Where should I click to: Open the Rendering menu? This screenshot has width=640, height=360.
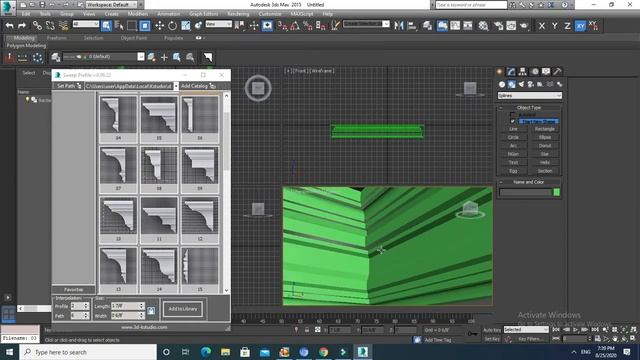pyautogui.click(x=238, y=14)
